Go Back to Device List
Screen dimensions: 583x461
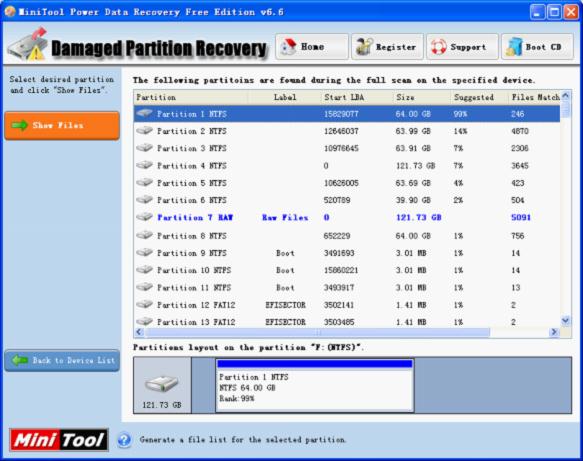62,360
